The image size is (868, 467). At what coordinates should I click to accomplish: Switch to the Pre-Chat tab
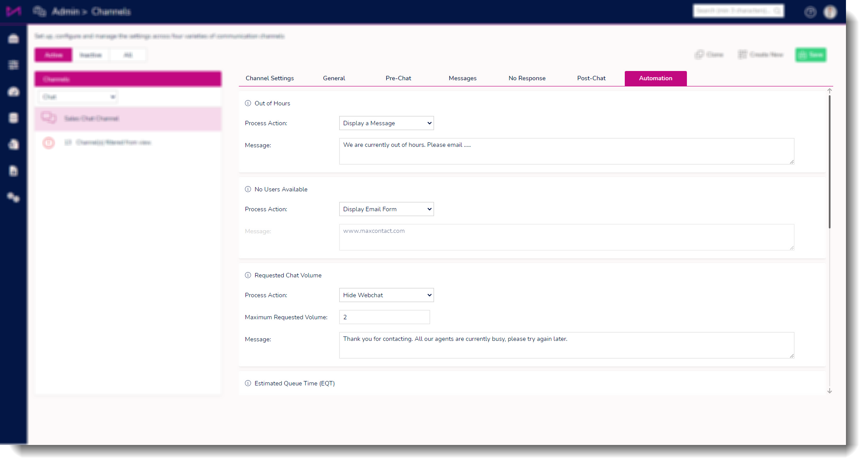398,78
